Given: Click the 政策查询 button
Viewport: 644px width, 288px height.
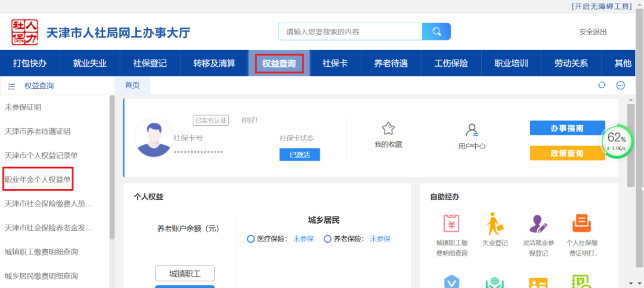Looking at the screenshot, I should (567, 153).
